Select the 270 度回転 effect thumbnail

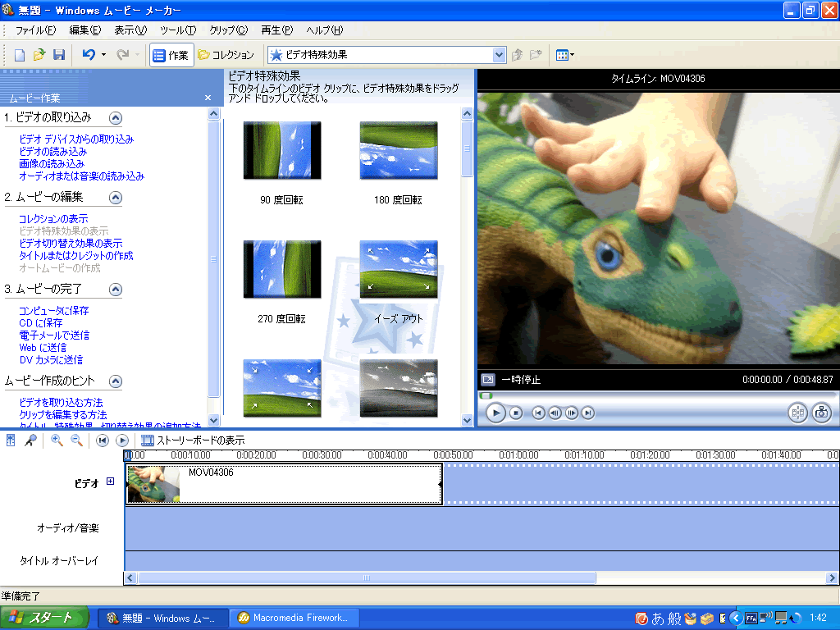[282, 269]
